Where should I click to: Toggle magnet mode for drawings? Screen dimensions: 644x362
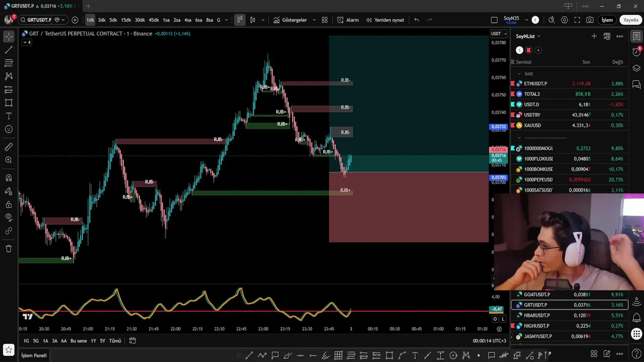pyautogui.click(x=9, y=178)
